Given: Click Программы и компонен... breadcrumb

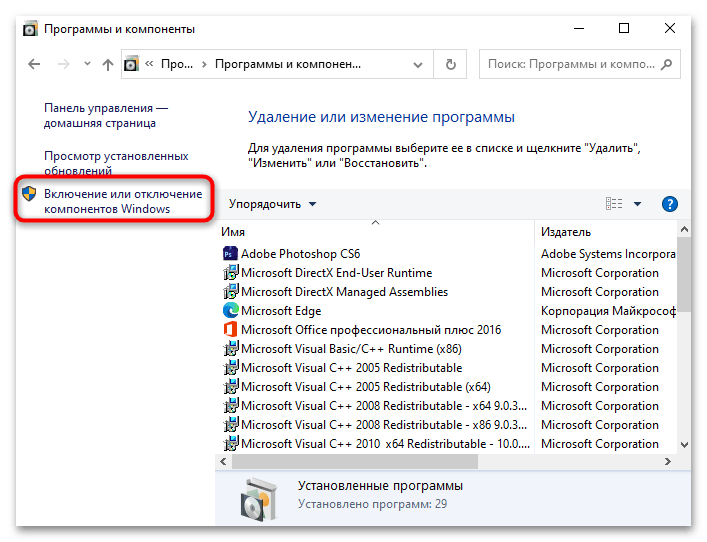Looking at the screenshot, I should click(288, 64).
